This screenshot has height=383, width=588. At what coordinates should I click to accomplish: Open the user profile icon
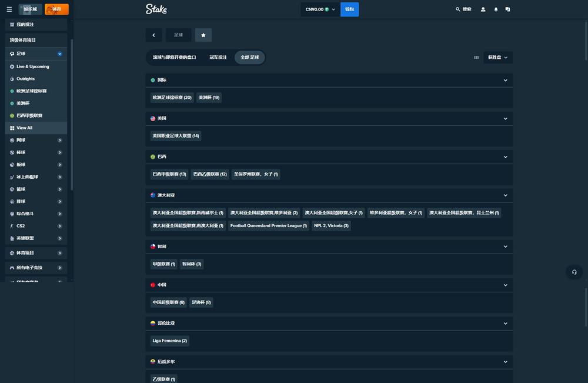coord(483,9)
